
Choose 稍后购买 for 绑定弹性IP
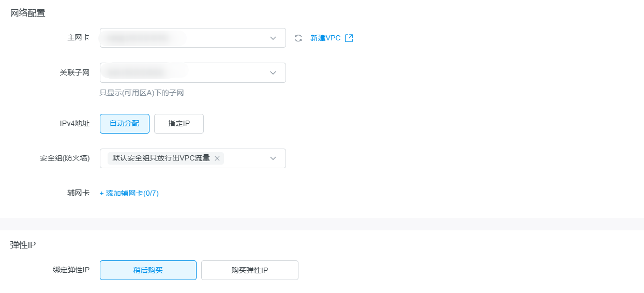(148, 270)
